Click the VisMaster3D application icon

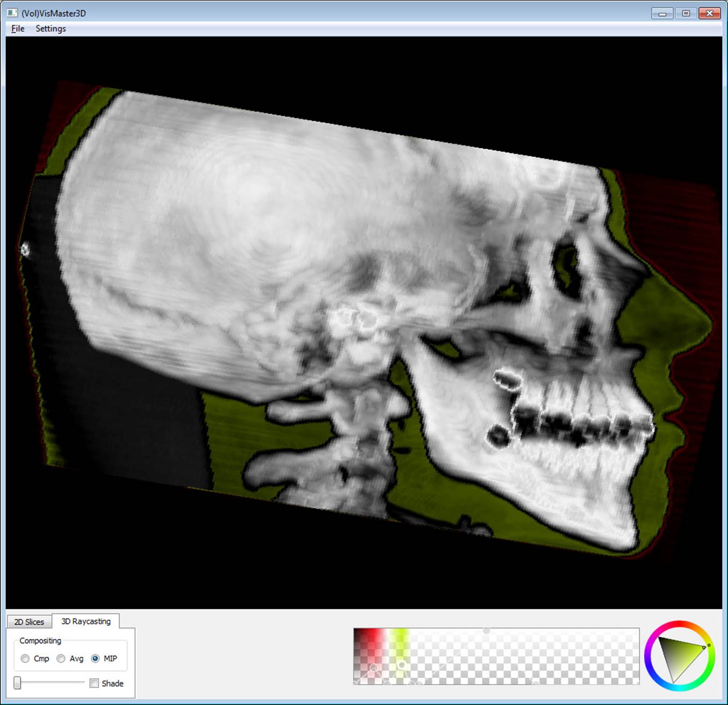pos(12,13)
